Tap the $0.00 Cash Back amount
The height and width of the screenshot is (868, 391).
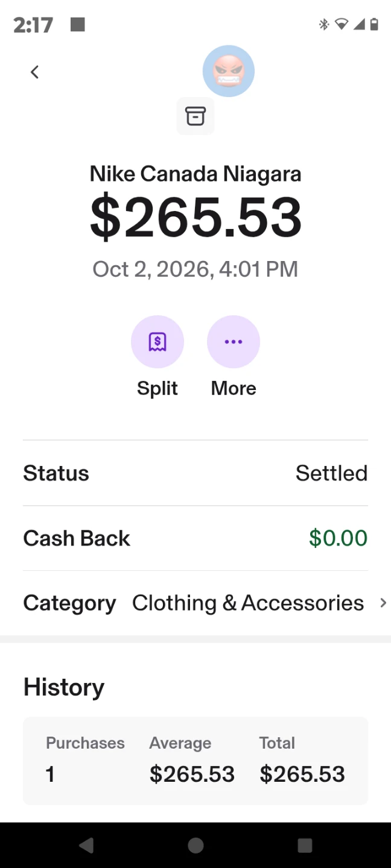pos(338,538)
